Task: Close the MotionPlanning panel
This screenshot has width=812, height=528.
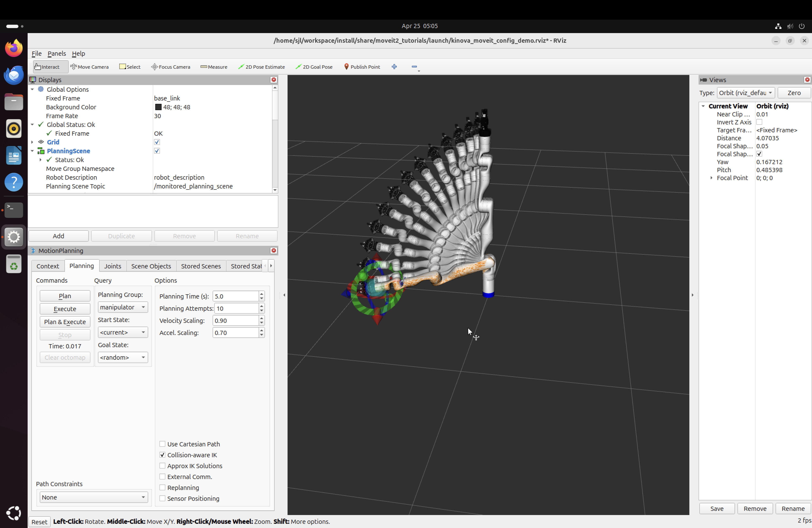Action: click(x=273, y=251)
